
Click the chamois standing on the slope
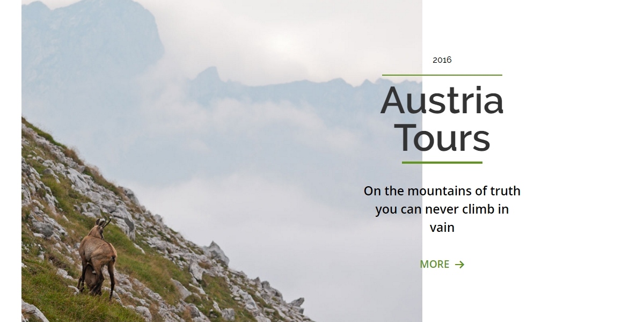click(97, 258)
